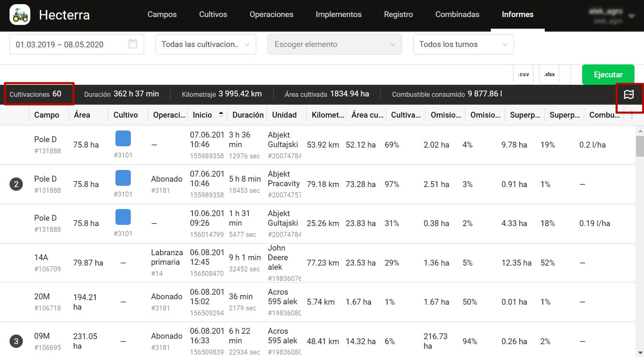The width and height of the screenshot is (644, 357).
Task: Click the Ejecutar button
Action: point(608,74)
